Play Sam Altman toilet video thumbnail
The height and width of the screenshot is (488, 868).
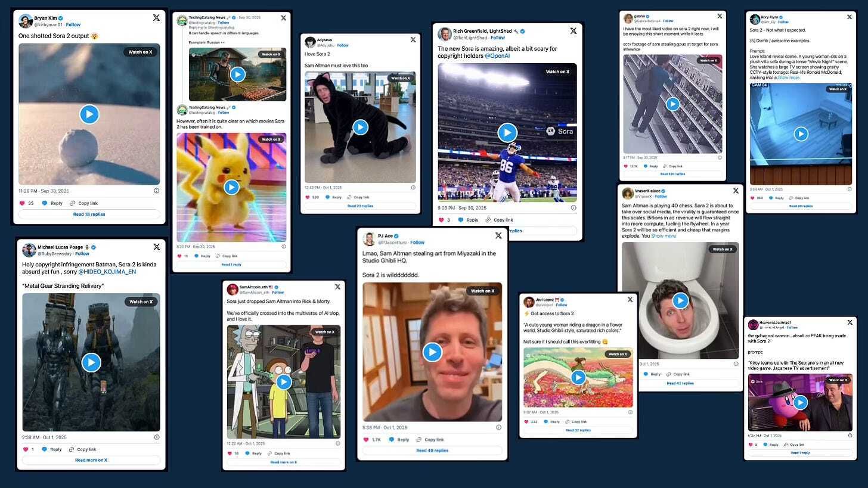tap(680, 301)
